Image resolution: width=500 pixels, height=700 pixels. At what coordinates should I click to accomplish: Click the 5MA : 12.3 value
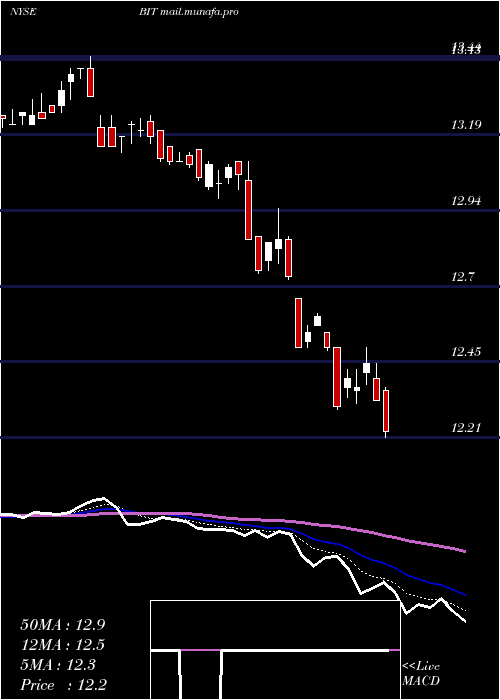click(58, 665)
